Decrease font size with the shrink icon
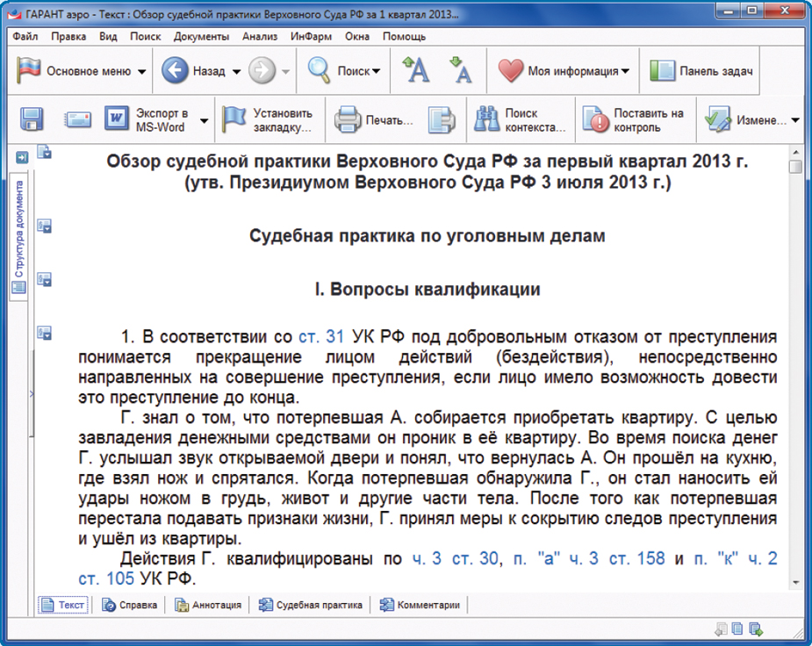This screenshot has width=812, height=646. pyautogui.click(x=460, y=71)
